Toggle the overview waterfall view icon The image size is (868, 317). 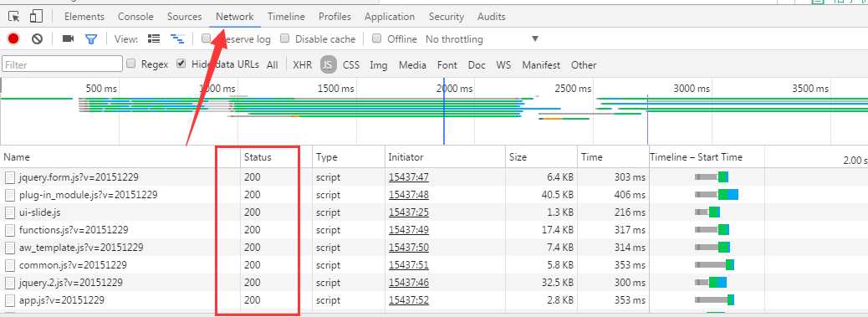click(177, 38)
